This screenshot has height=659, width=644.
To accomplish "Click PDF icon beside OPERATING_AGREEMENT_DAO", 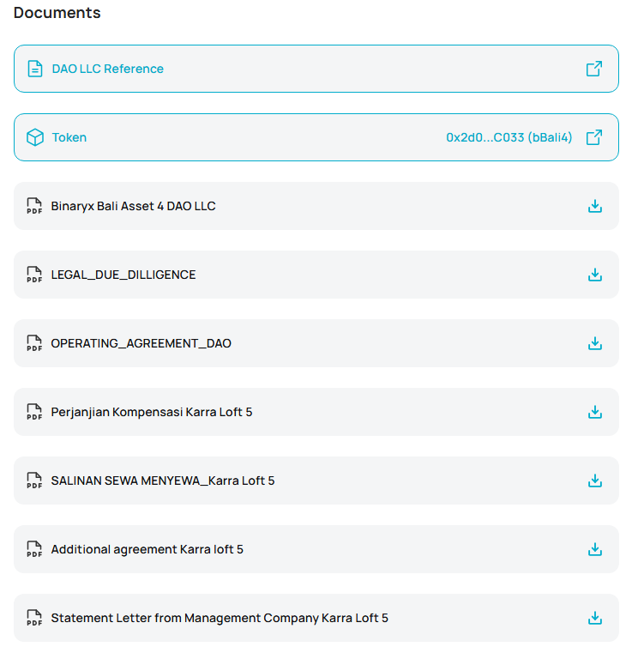I will point(34,343).
